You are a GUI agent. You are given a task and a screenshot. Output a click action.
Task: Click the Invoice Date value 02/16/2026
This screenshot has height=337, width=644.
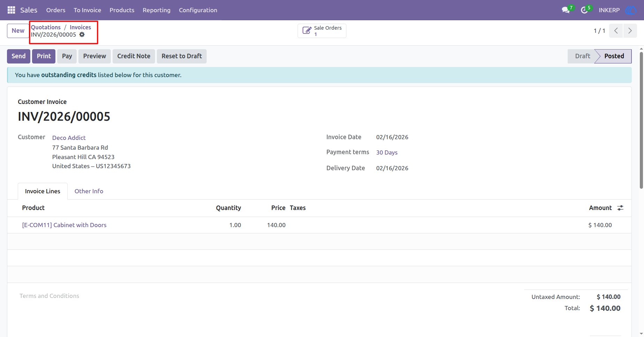point(392,137)
